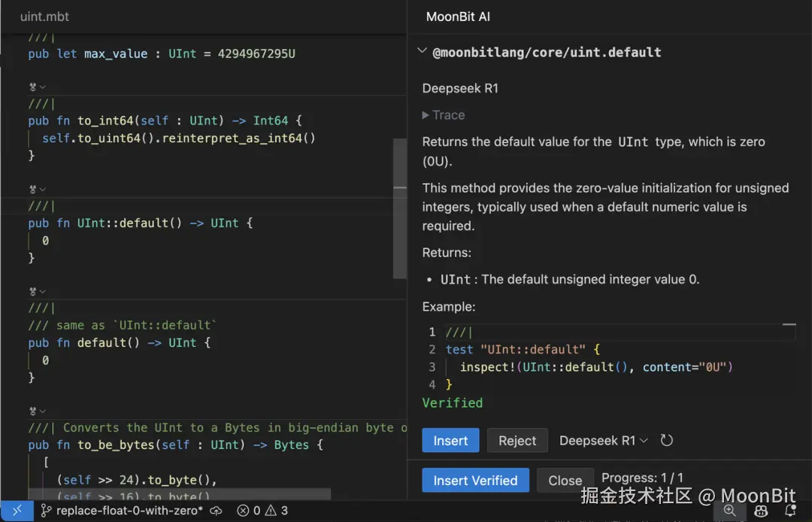Click the '/// same as `UInt::default`' comment

pyautogui.click(x=123, y=325)
